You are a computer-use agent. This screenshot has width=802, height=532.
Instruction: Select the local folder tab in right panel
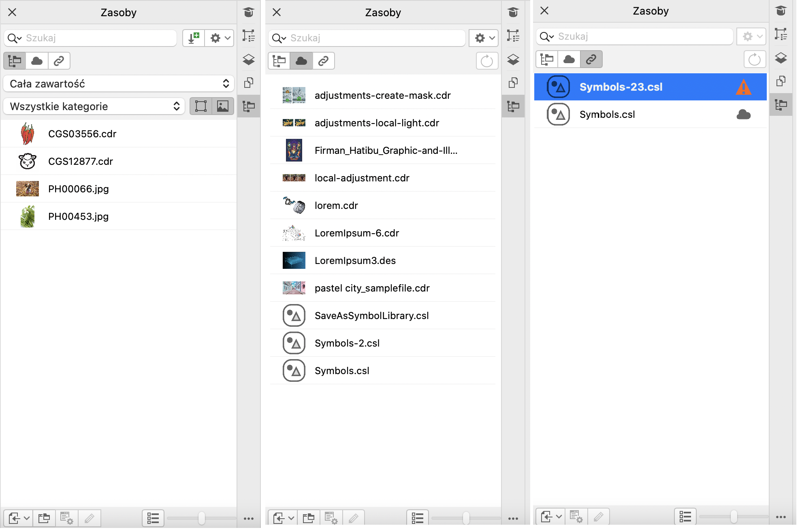(x=547, y=60)
